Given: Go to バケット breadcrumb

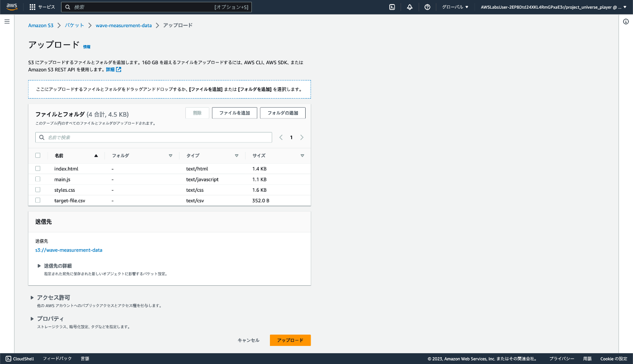Looking at the screenshot, I should click(75, 25).
